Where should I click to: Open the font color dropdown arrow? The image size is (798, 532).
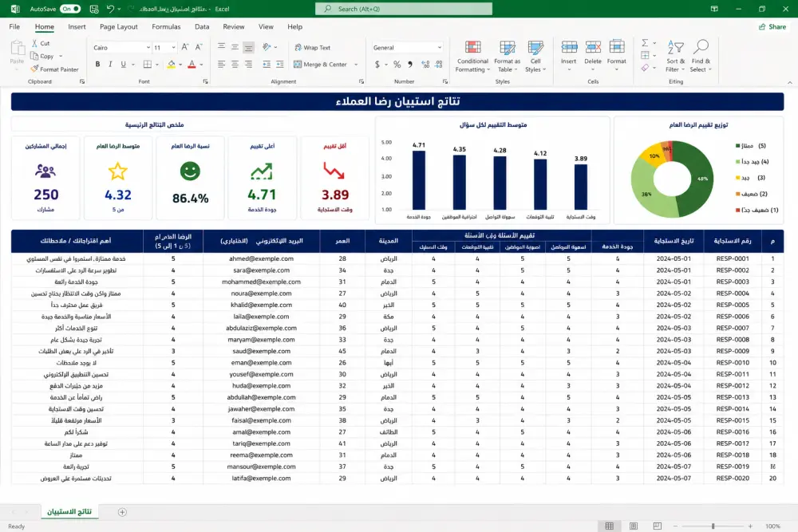[202, 65]
